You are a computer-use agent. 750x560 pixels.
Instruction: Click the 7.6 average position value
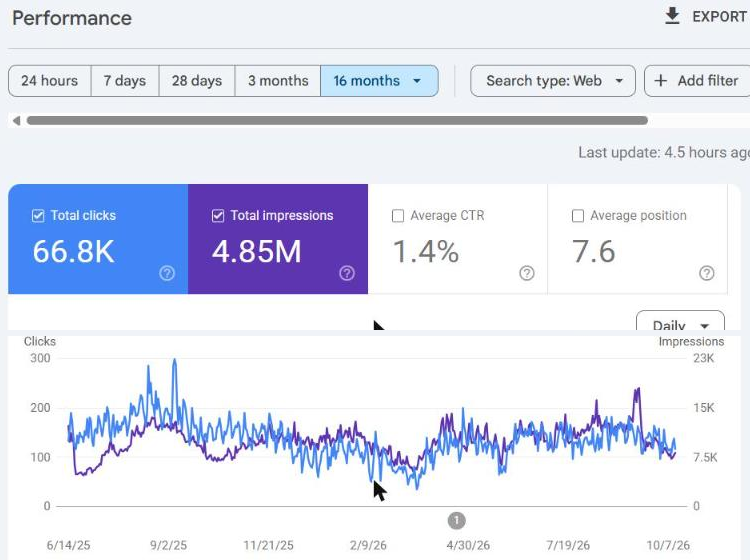(x=594, y=251)
